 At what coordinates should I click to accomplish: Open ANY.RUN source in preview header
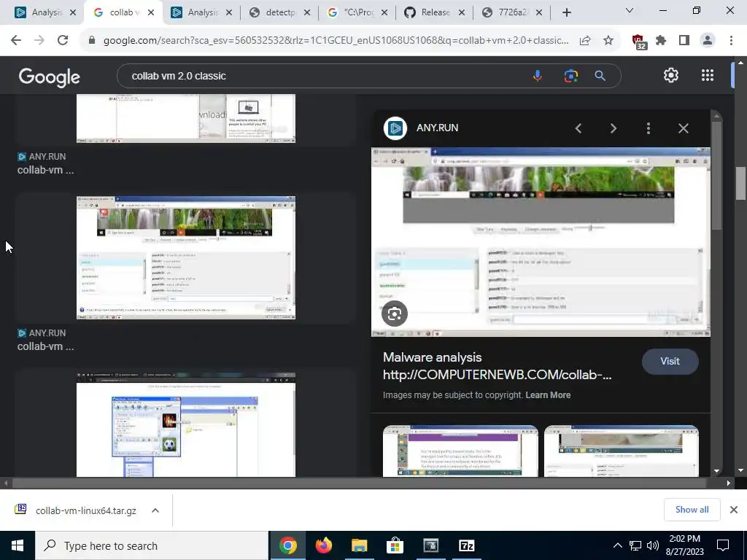pyautogui.click(x=421, y=128)
